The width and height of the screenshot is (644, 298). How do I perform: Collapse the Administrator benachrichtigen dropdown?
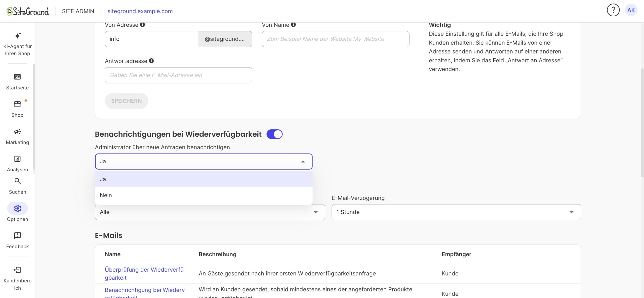[303, 162]
